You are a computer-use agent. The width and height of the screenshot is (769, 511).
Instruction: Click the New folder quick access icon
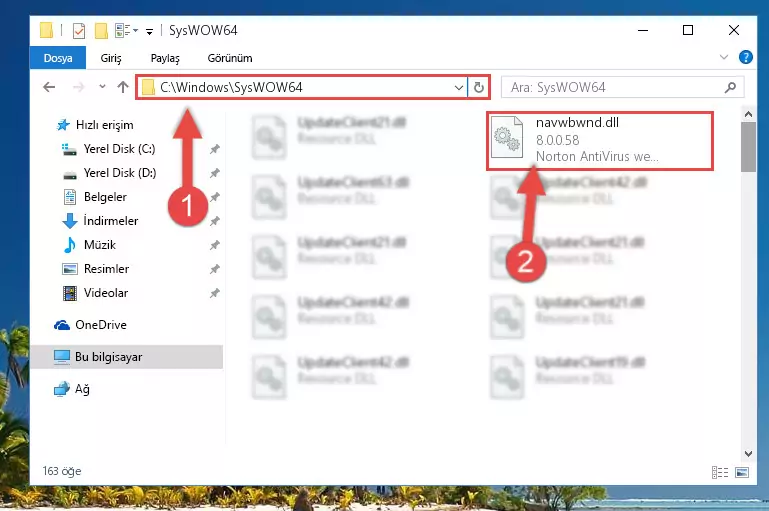click(x=101, y=30)
